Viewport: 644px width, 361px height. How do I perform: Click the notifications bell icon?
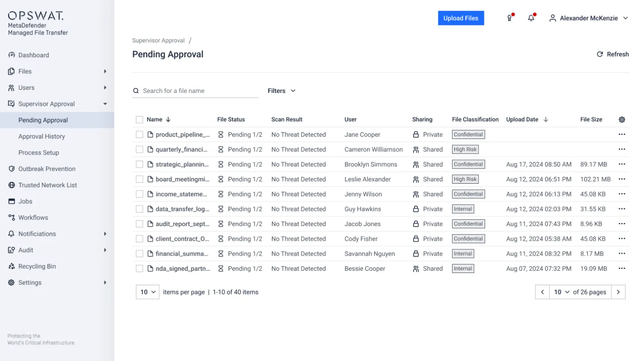531,18
